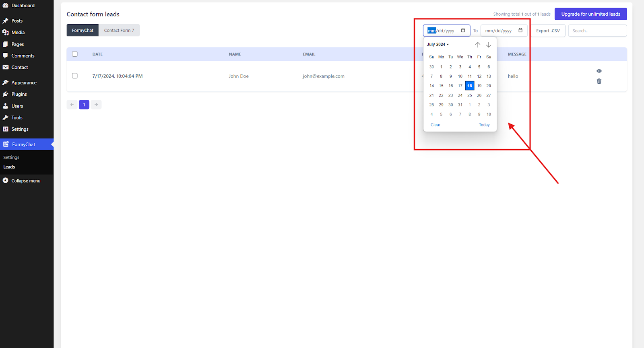
Task: Open the Plugins plug icon
Action: click(6, 94)
